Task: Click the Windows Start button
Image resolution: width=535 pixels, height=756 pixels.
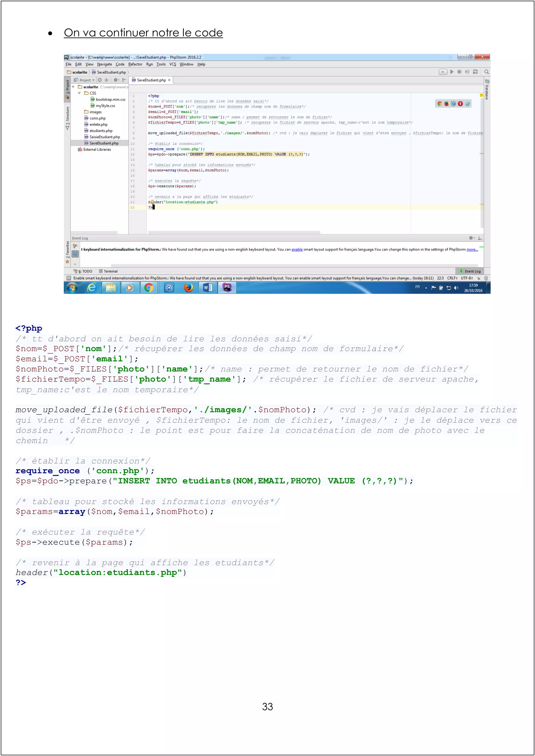Action: point(72,288)
